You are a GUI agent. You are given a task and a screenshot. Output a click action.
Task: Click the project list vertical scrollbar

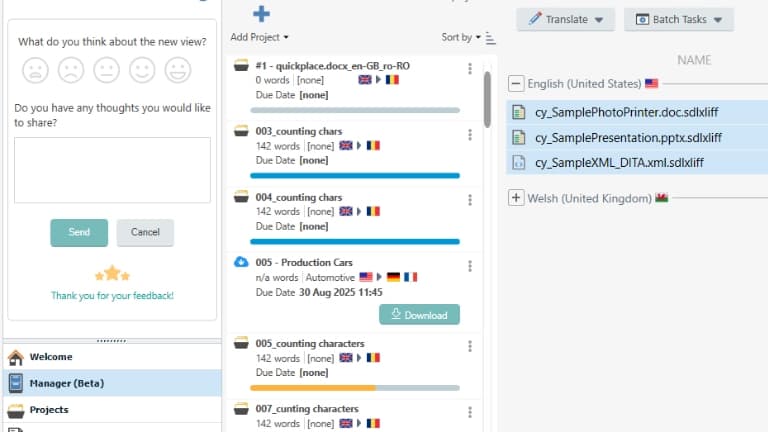pos(487,99)
